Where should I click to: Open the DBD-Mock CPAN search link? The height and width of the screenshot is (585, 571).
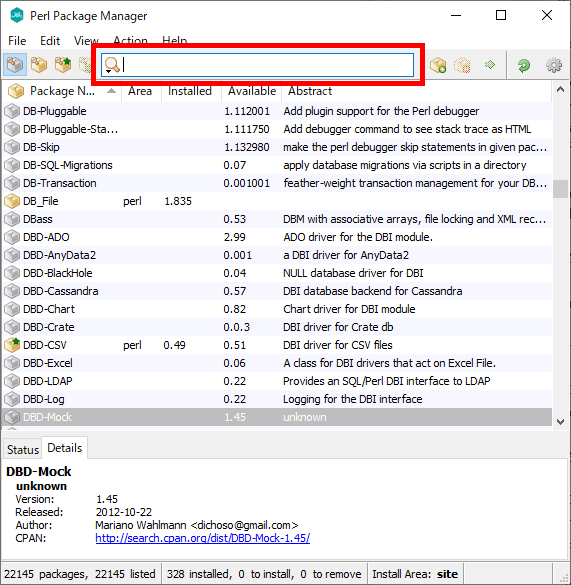point(203,538)
